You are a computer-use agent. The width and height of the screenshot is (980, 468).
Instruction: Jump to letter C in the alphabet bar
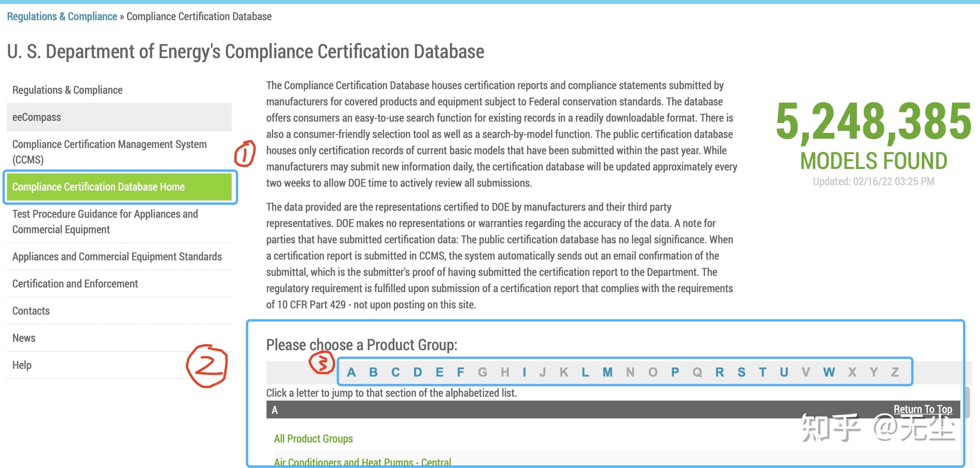(x=395, y=372)
